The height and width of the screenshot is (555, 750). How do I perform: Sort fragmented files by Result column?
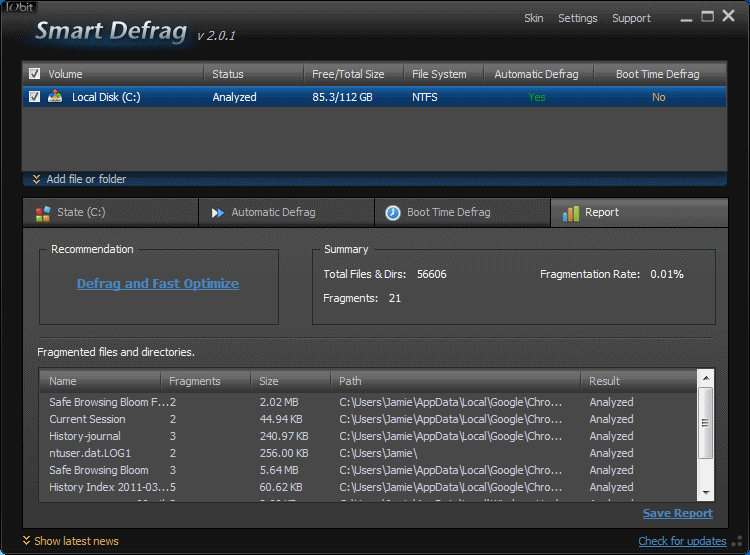click(x=639, y=381)
